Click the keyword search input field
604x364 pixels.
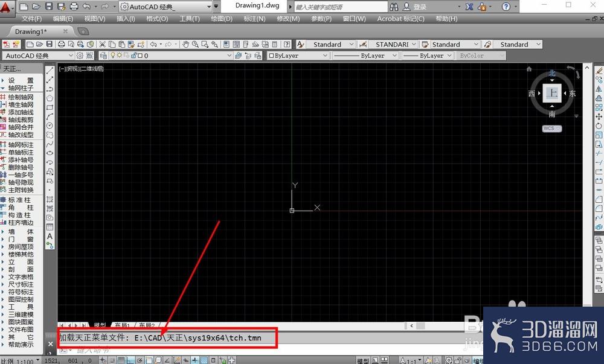341,7
